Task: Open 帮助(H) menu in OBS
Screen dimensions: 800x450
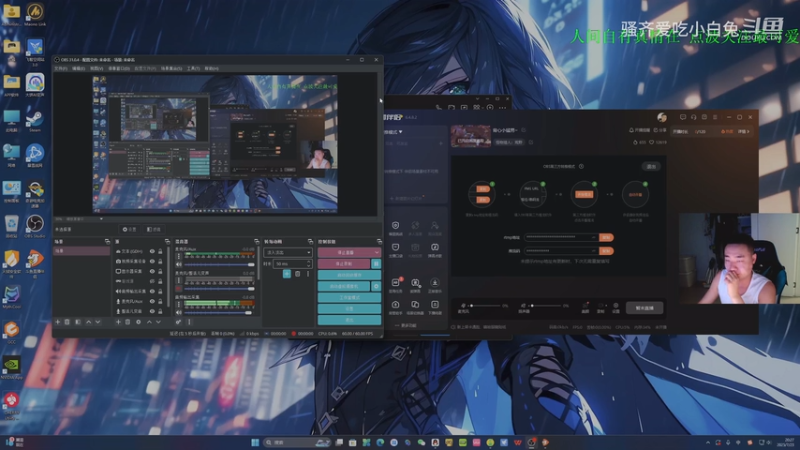Action: [x=211, y=68]
